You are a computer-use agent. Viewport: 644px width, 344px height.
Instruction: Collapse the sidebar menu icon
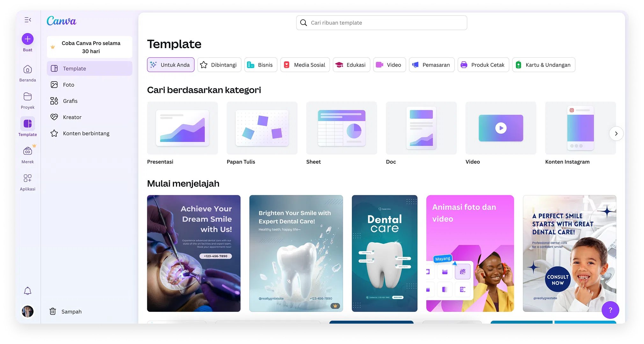pos(28,20)
